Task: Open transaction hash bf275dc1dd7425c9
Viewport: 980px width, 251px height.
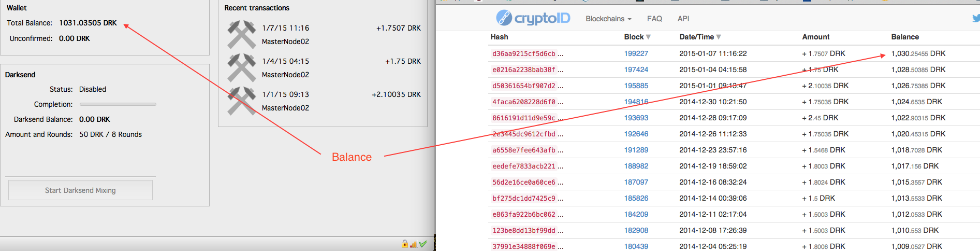Action: point(524,198)
